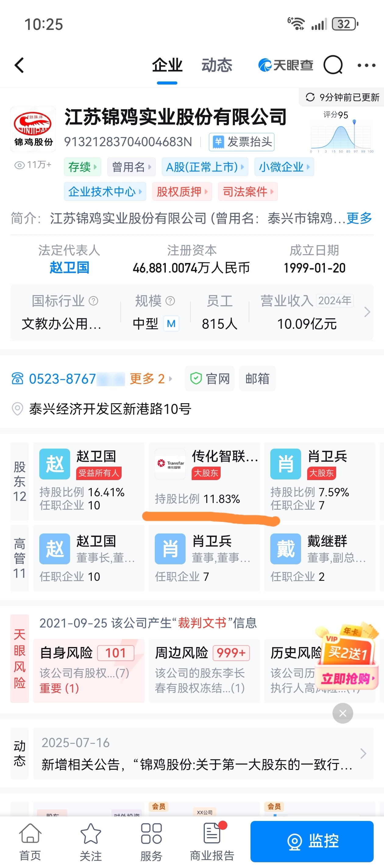
Task: Show 更多 2 phone numbers
Action: pos(151,379)
